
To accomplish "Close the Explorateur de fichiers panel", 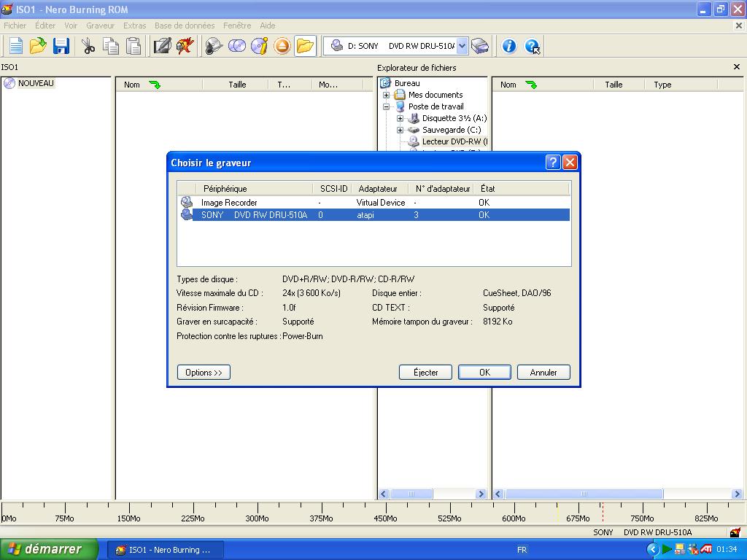I will click(737, 67).
